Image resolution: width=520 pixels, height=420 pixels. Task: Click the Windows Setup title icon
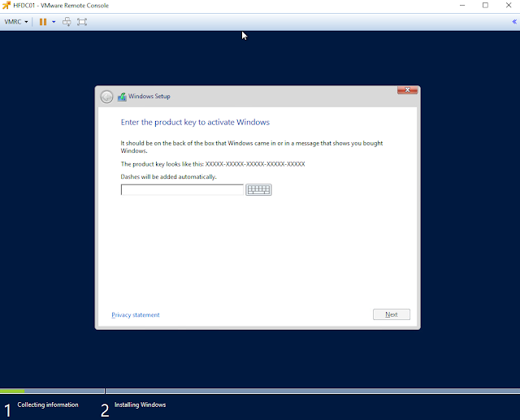click(122, 97)
